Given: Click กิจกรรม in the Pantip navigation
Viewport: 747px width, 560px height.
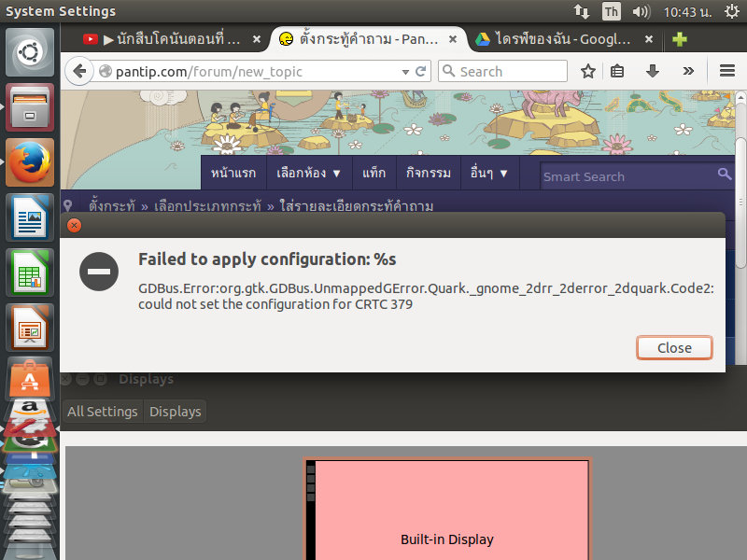Looking at the screenshot, I should point(429,173).
